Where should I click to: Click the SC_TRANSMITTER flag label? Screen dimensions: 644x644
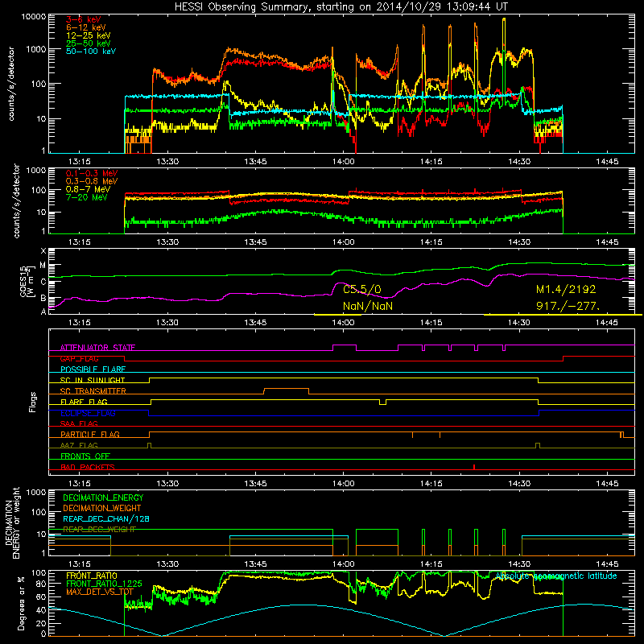pyautogui.click(x=93, y=391)
